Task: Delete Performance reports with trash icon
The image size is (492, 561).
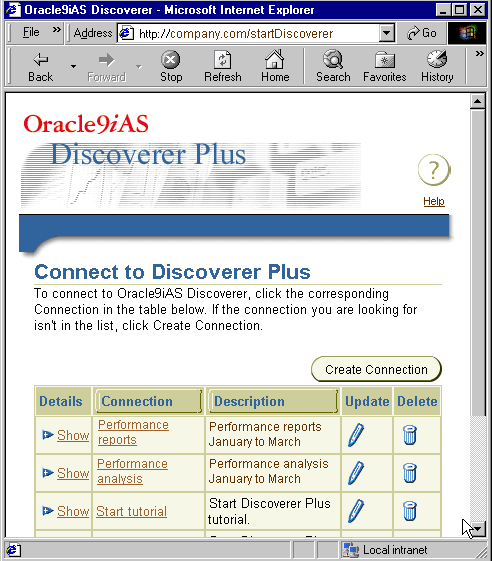Action: [x=410, y=435]
